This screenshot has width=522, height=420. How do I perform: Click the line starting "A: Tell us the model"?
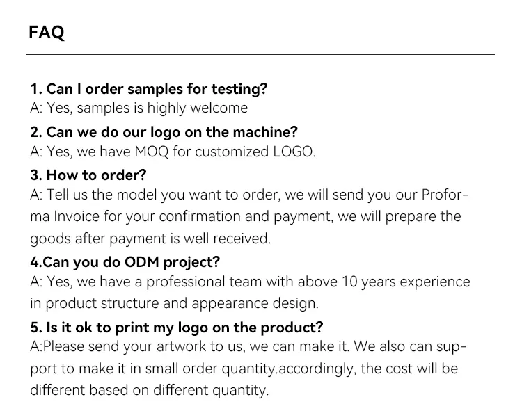coord(249,194)
